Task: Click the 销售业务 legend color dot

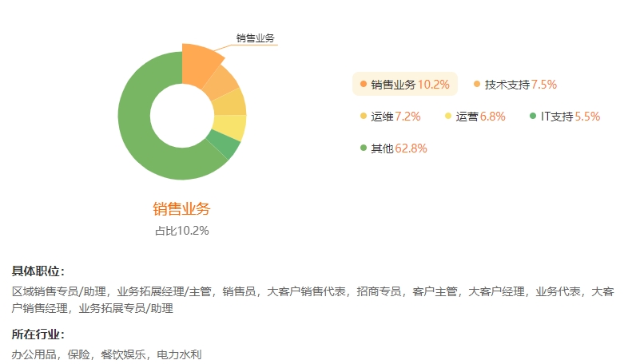Action: click(364, 84)
